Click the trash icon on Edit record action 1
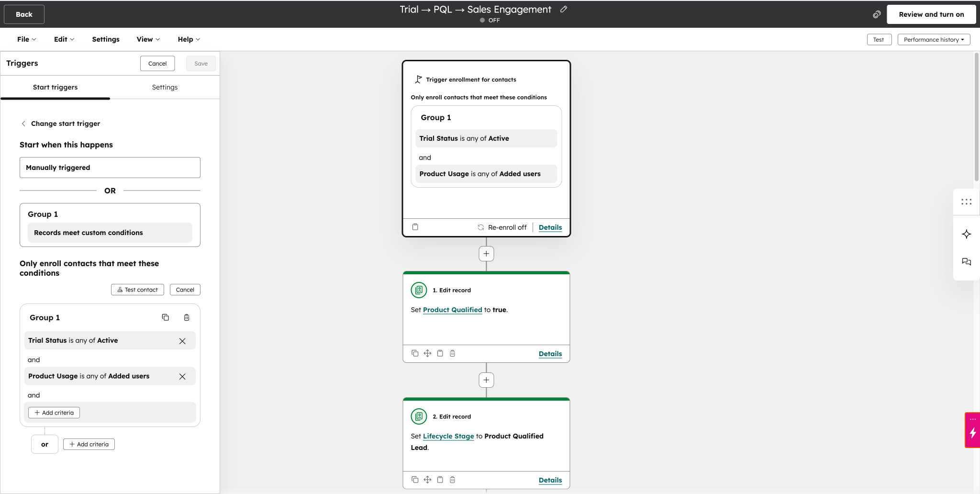 tap(452, 353)
